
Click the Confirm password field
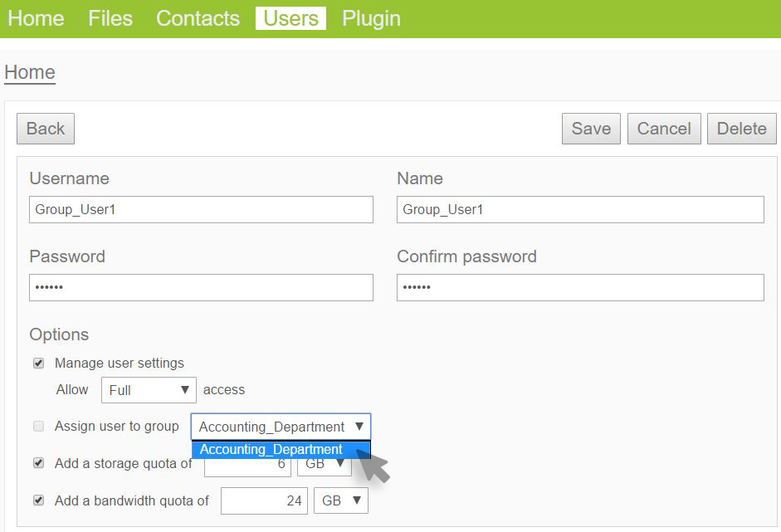(580, 288)
